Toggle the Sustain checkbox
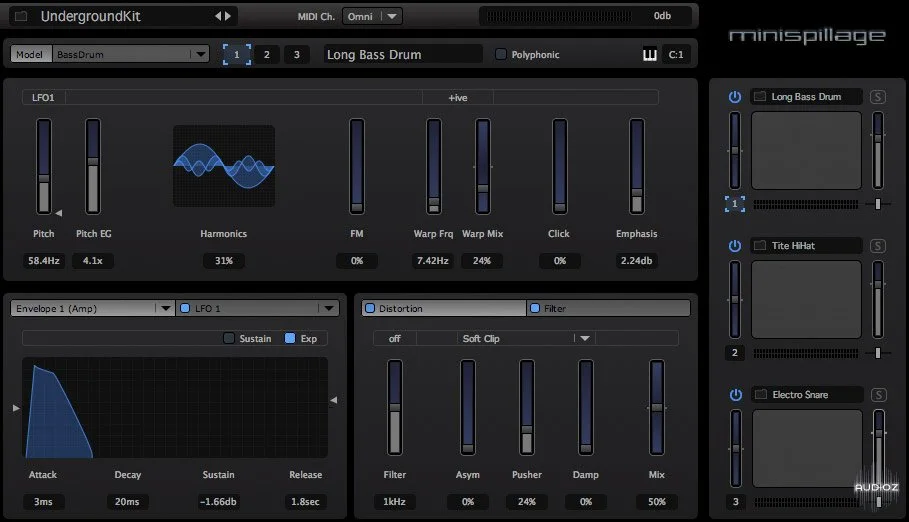909x522 pixels. click(229, 338)
